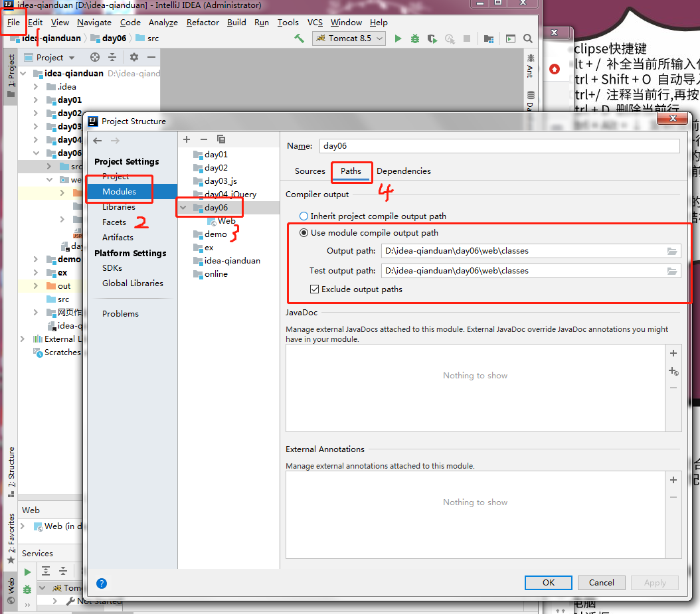Select the demo module in module list

tap(216, 234)
